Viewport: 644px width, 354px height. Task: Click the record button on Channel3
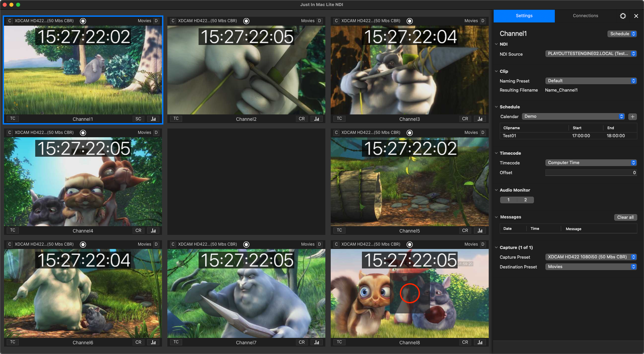click(410, 21)
